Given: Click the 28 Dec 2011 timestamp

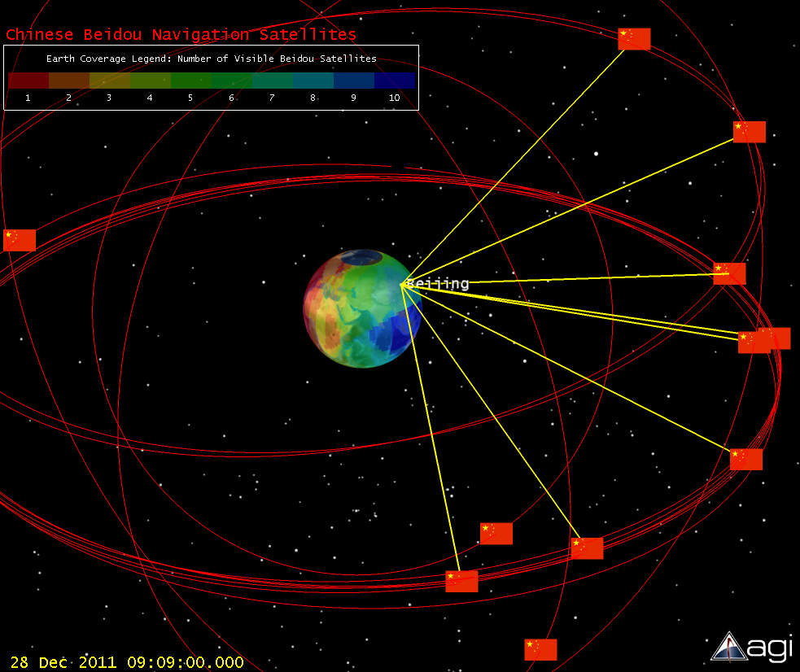Looking at the screenshot, I should [x=127, y=662].
